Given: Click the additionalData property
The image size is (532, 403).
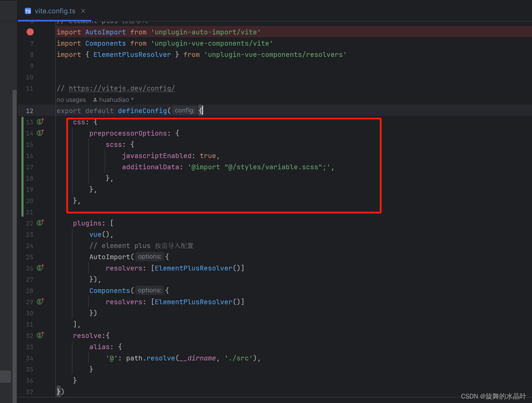Looking at the screenshot, I should coord(151,167).
